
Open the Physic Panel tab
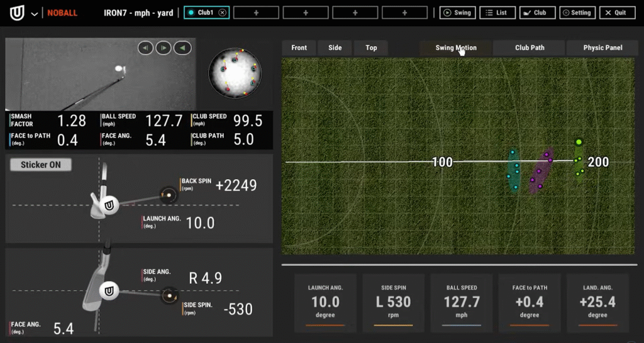coord(602,48)
